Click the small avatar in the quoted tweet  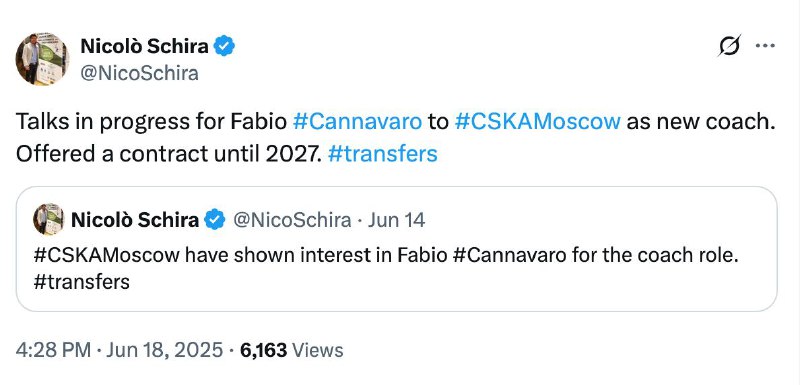click(x=48, y=219)
